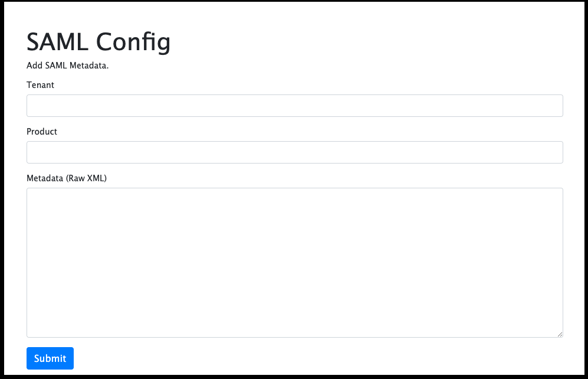Click inside the Product input field
Image resolution: width=588 pixels, height=379 pixels.
(295, 152)
